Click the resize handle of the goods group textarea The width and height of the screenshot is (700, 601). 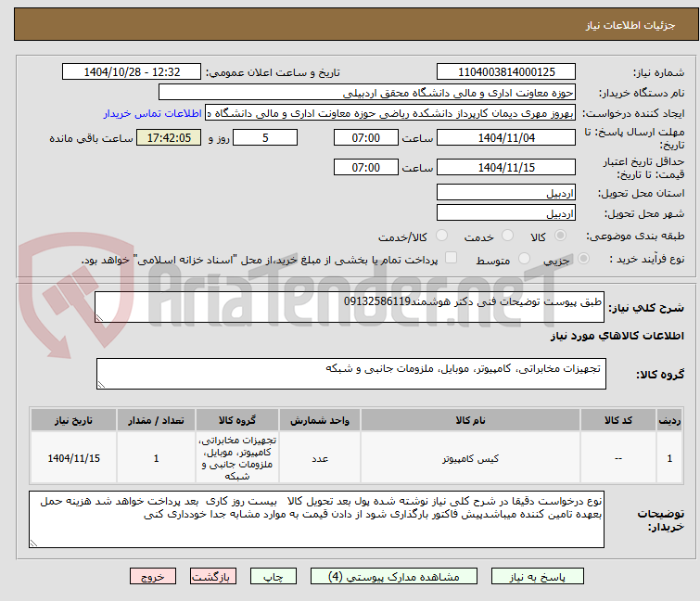(x=101, y=385)
